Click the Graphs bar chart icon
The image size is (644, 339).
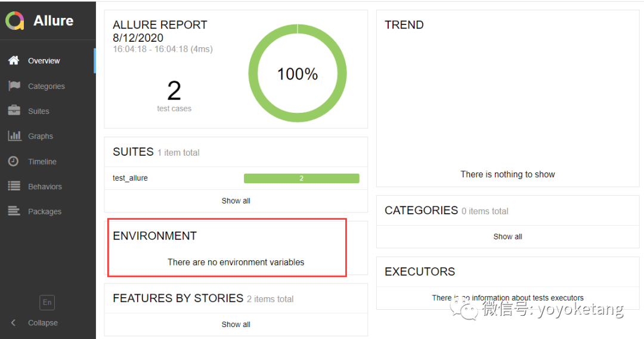pos(14,135)
